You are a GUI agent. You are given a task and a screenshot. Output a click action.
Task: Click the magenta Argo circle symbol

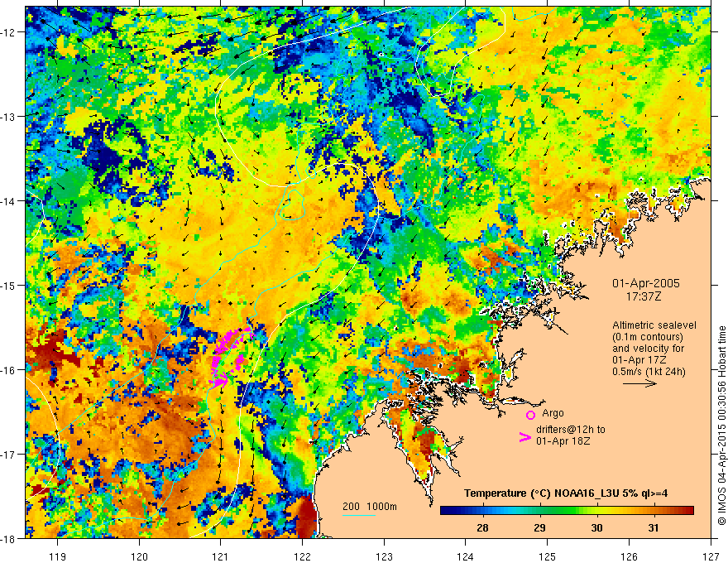coord(530,415)
